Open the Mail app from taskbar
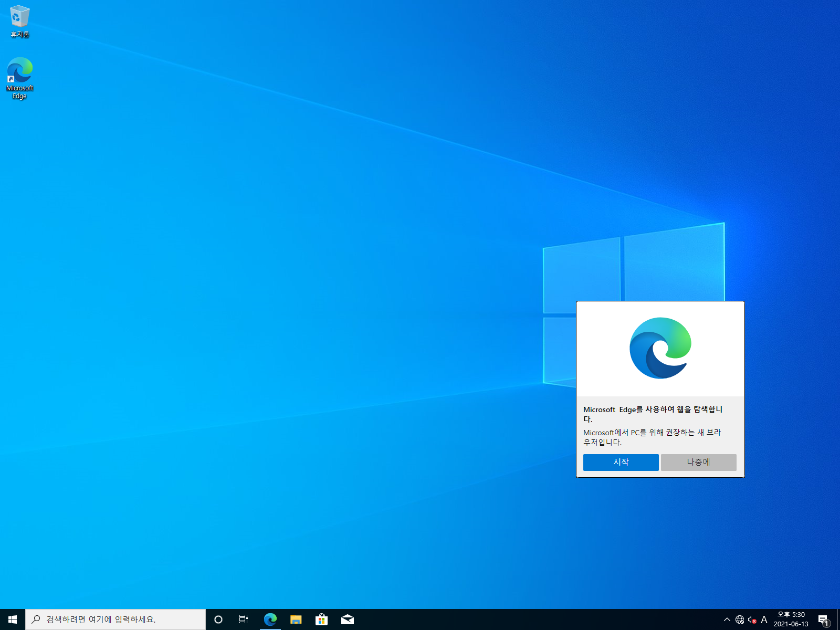Screen dimensions: 840x630 pos(347,619)
